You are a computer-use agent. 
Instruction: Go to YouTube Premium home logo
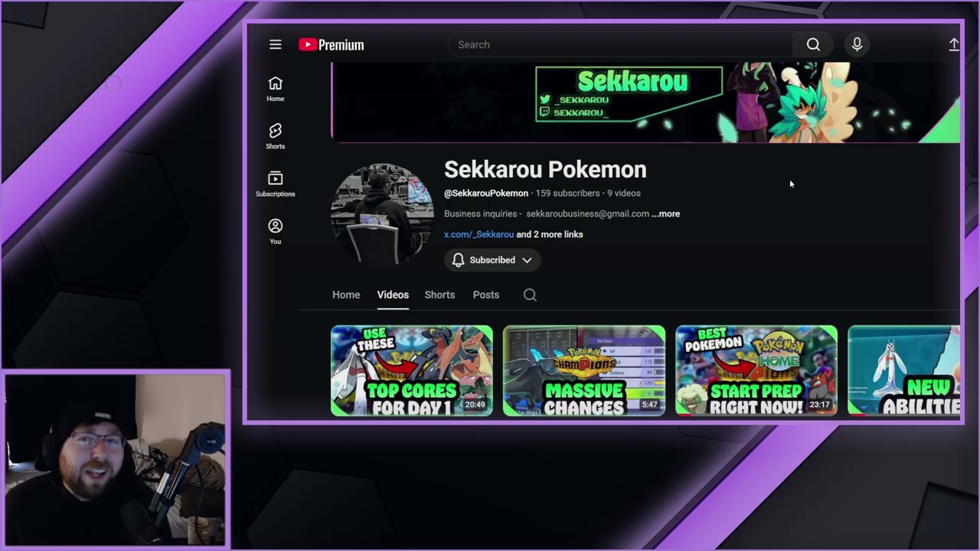(x=332, y=44)
